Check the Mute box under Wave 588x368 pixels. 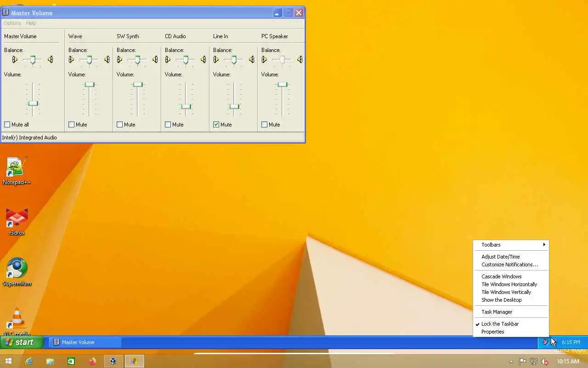(71, 125)
